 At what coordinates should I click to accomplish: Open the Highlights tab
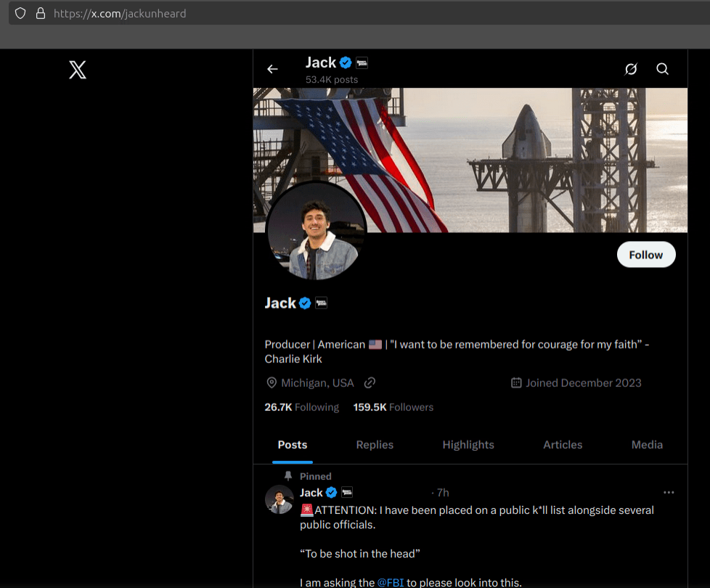click(x=468, y=445)
